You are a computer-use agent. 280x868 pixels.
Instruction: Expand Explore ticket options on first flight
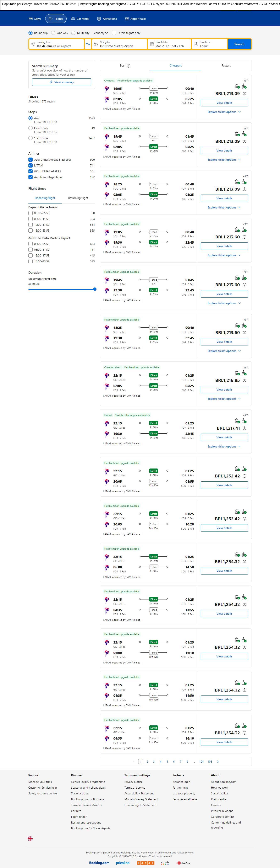(x=224, y=112)
